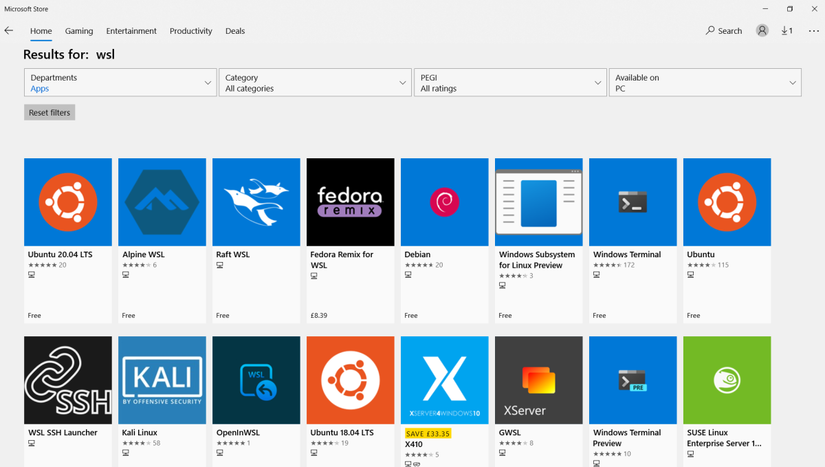
Task: Click the X410 title text
Action: 414,444
